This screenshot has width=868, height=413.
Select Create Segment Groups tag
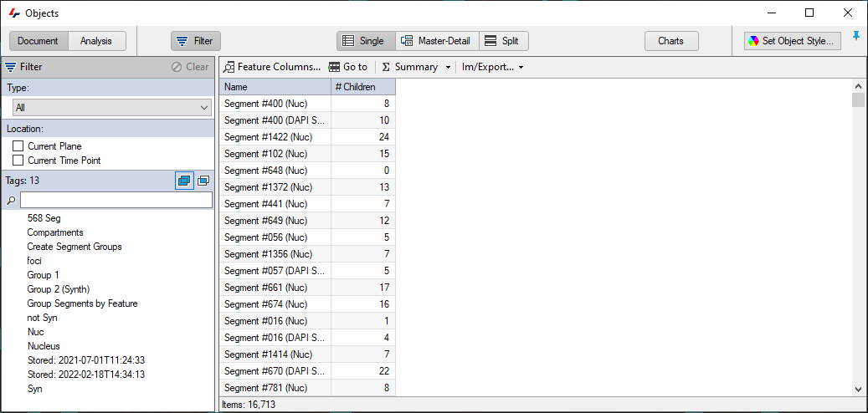[x=74, y=247]
